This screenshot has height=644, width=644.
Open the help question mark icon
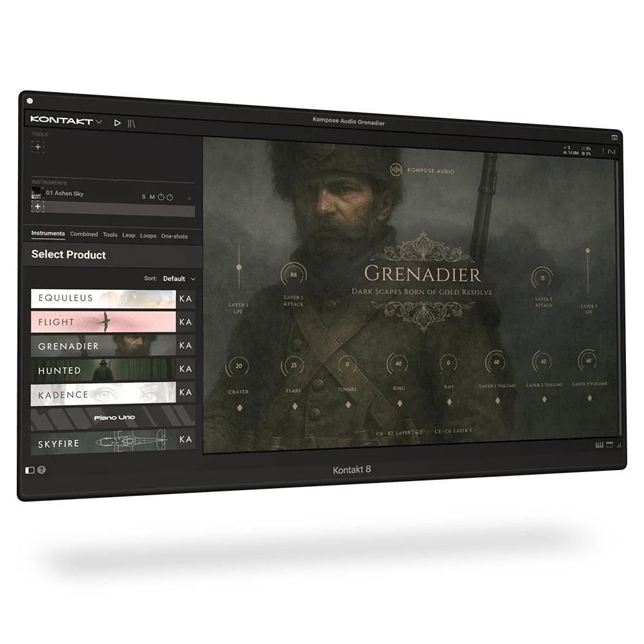click(41, 470)
